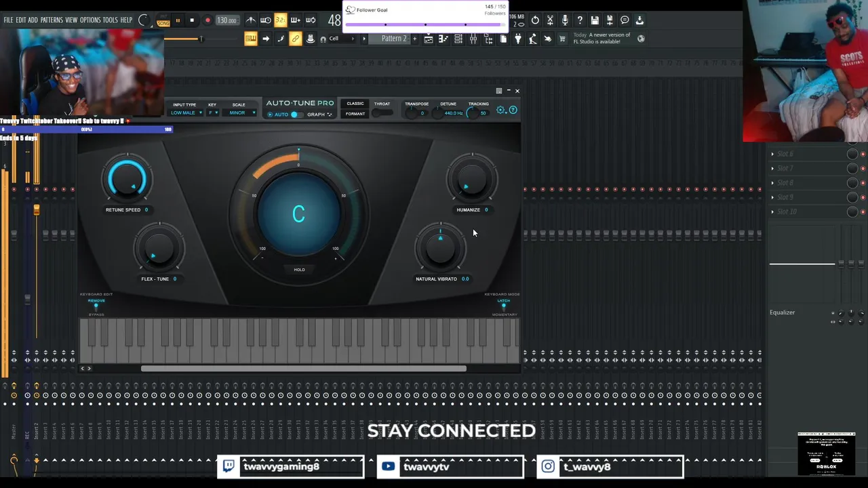Select CLASSIC mode in Auto-Tune
868x488 pixels.
[355, 104]
